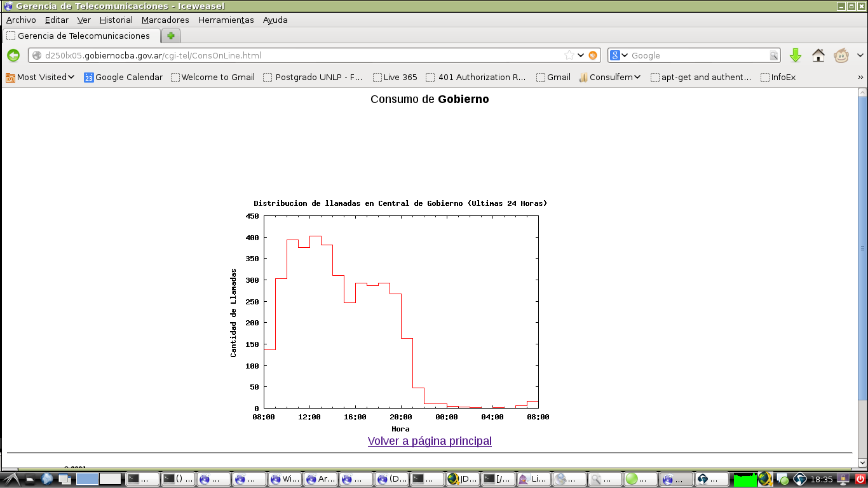
Task: Open the Welcome to Gmail bookmark
Action: [213, 77]
